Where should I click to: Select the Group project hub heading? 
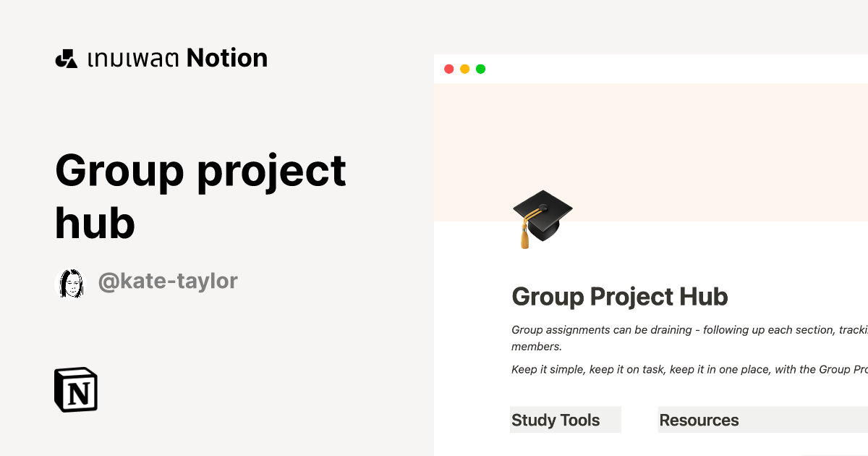(x=201, y=195)
